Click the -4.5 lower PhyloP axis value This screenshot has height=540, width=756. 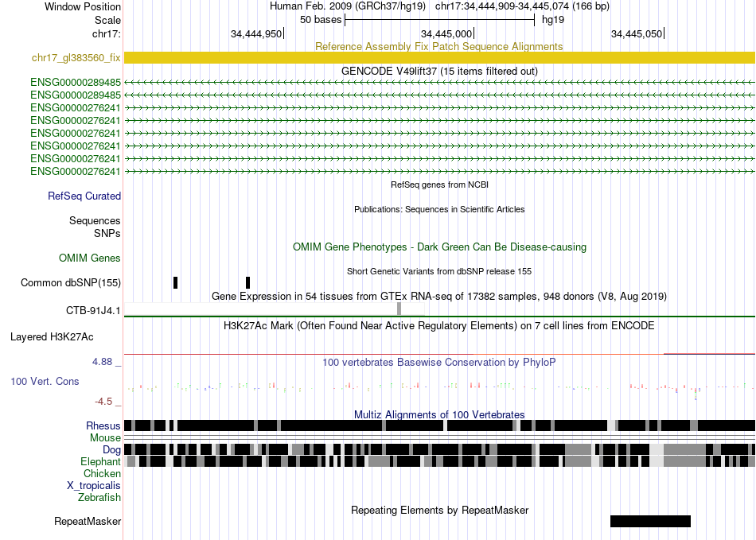pos(103,402)
